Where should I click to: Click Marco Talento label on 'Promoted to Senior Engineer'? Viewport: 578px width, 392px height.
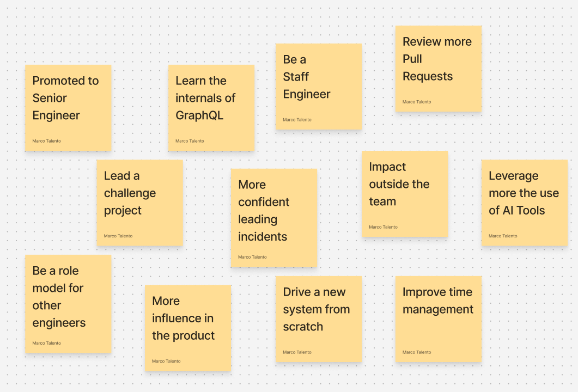(47, 141)
